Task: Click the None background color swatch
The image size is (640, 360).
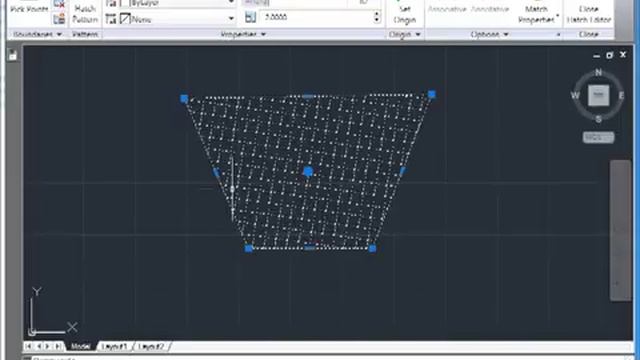Action: click(125, 19)
